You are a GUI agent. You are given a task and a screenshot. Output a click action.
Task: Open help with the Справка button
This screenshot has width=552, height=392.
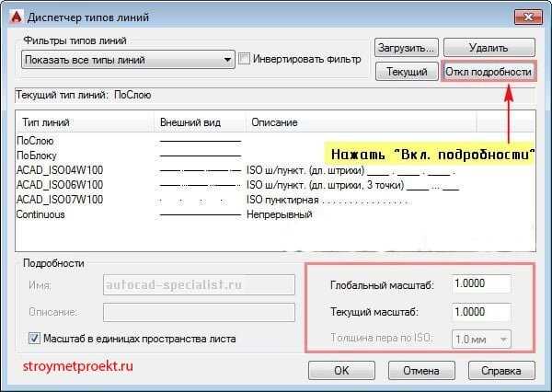point(501,371)
